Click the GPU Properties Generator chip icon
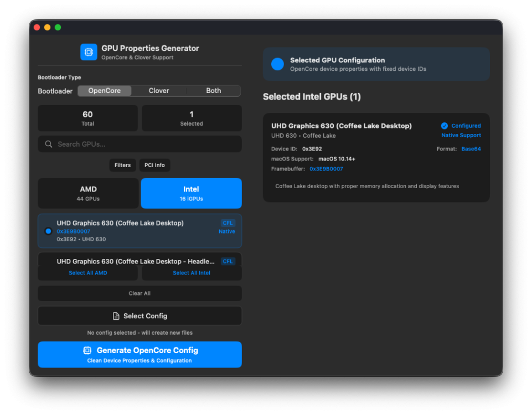The width and height of the screenshot is (532, 415). 89,52
